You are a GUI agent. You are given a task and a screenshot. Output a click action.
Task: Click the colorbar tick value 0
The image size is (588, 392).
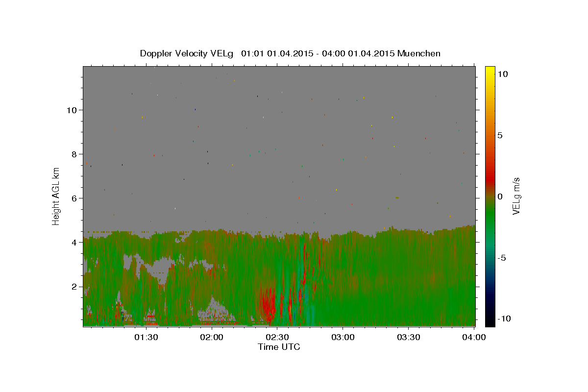pyautogui.click(x=500, y=196)
